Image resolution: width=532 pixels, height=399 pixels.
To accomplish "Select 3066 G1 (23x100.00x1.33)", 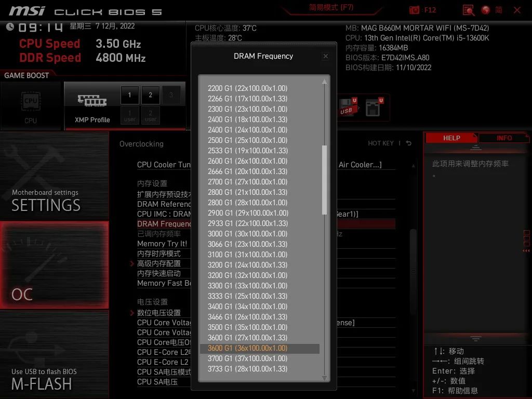I will pyautogui.click(x=247, y=244).
